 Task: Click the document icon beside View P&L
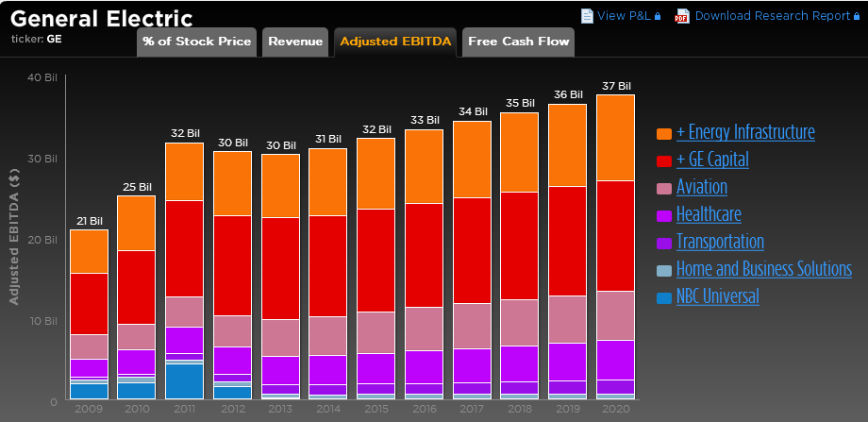[587, 16]
